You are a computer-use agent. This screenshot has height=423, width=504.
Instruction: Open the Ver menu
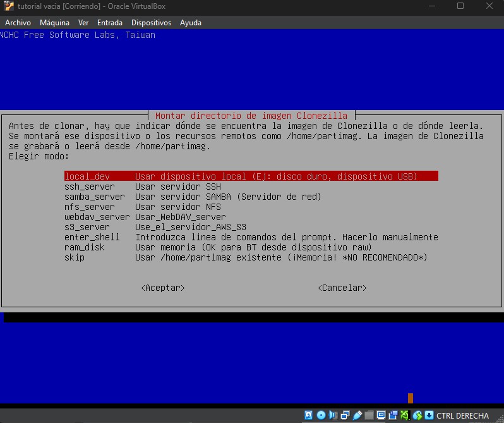83,23
